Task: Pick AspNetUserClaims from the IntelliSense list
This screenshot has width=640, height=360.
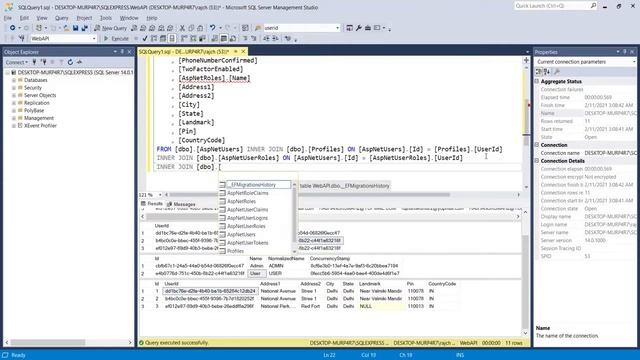Action: click(x=247, y=209)
